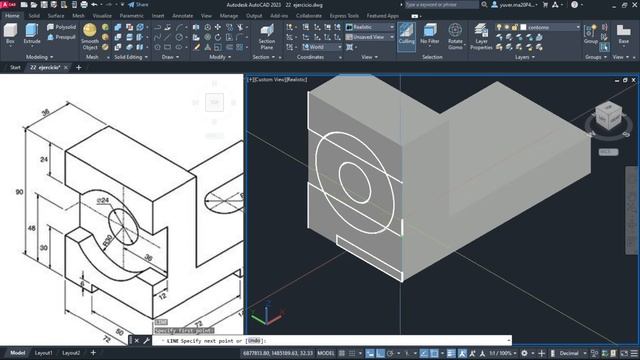Click the Open folder icon in quick access
640x360 pixels.
tap(34, 5)
